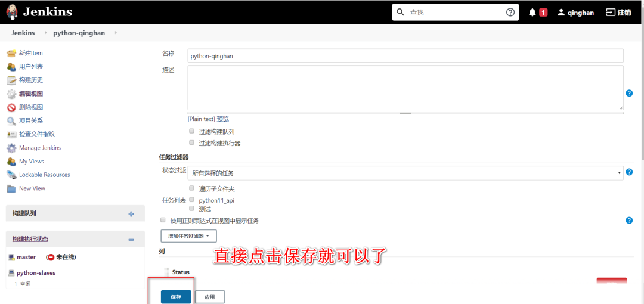The width and height of the screenshot is (644, 304).
Task: Open Lockable Resources in the sidebar
Action: click(44, 175)
